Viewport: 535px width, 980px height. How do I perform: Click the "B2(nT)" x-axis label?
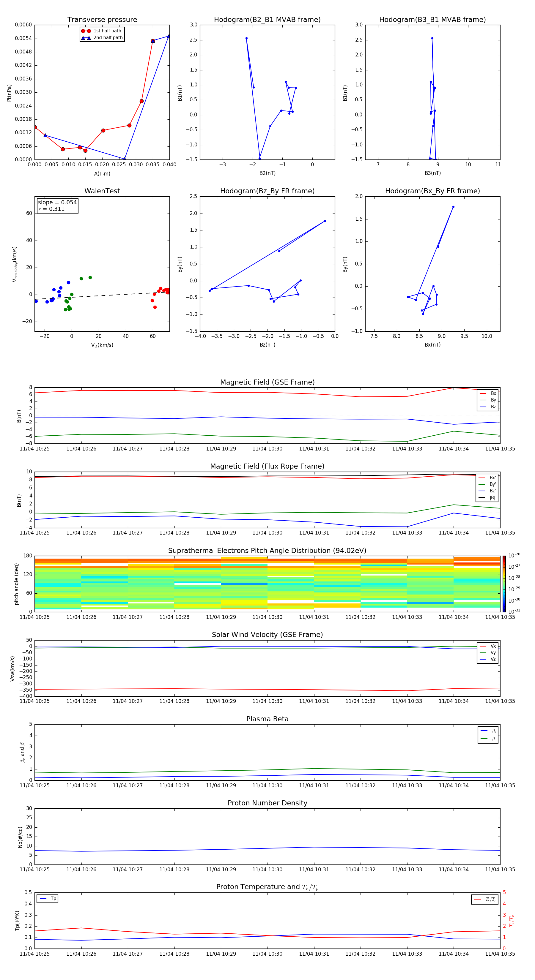[267, 173]
